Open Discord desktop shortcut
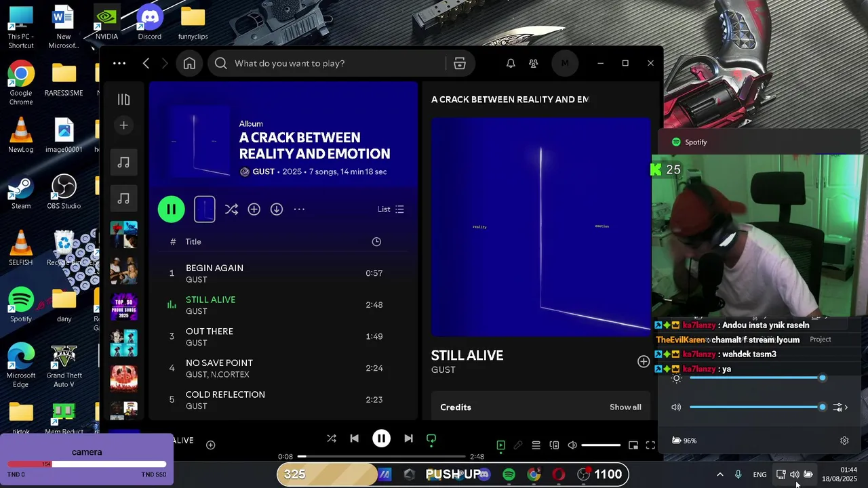868x488 pixels. point(149,22)
